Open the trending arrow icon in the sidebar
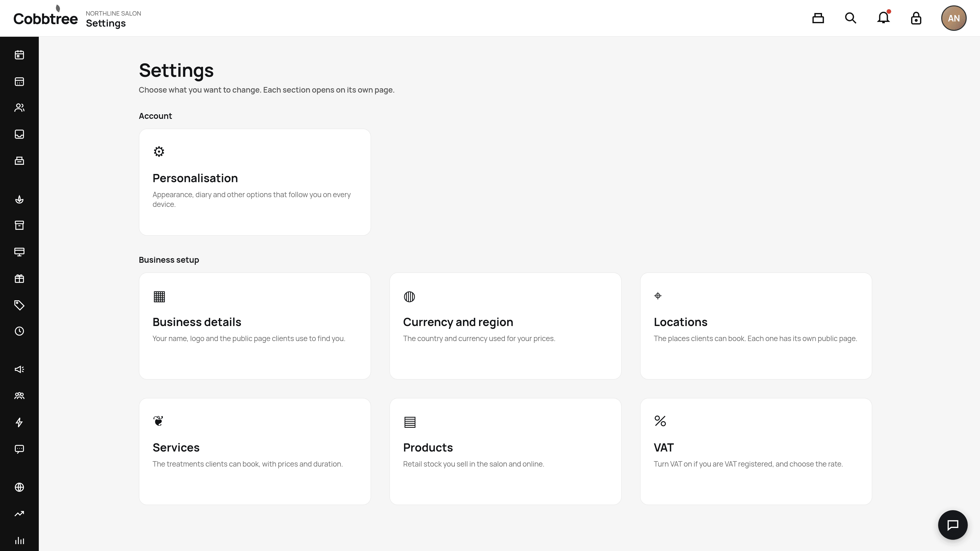 coord(19,514)
